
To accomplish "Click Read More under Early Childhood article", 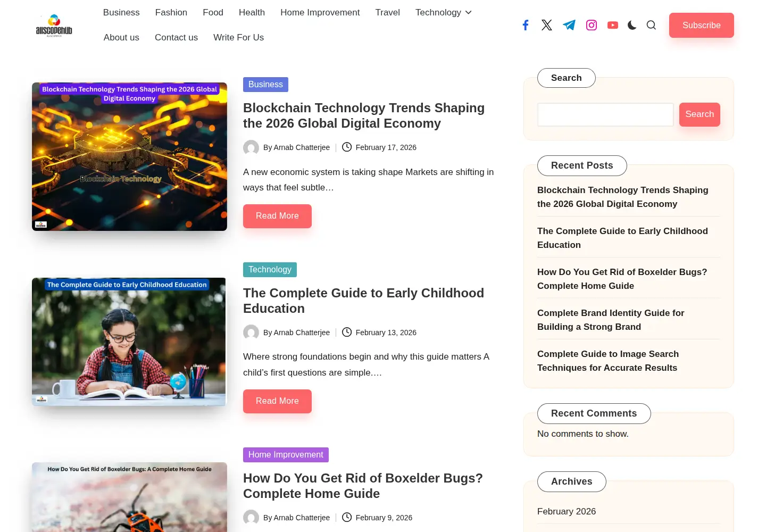I will [277, 401].
